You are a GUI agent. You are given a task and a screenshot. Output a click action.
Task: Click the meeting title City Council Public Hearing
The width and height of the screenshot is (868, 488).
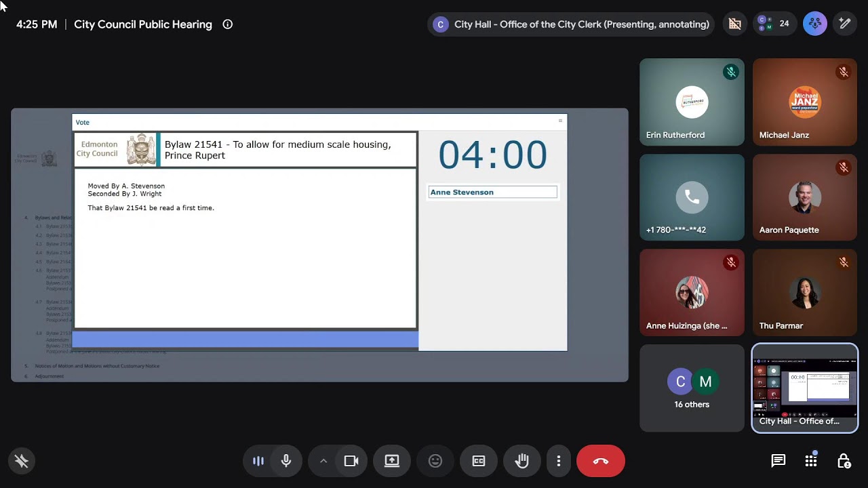click(x=143, y=24)
